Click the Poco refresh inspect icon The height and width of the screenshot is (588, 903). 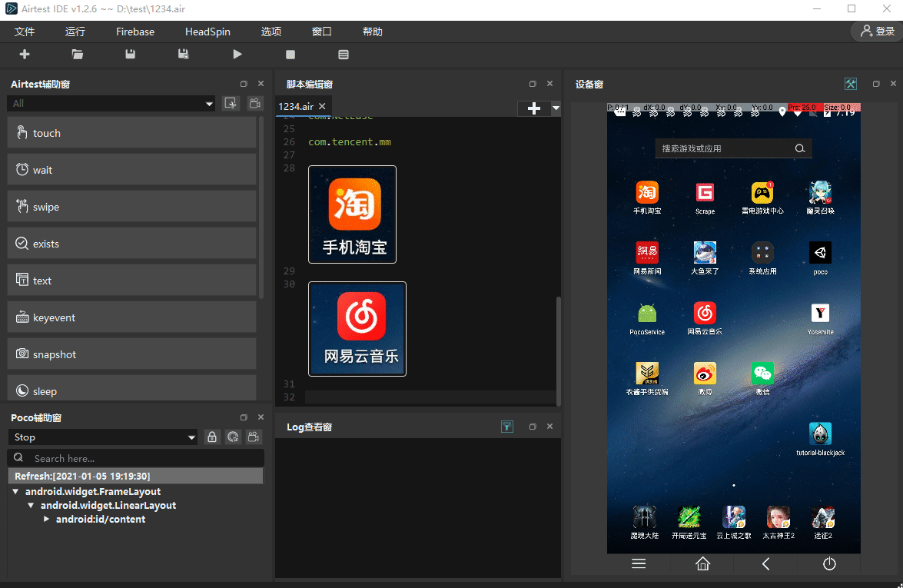click(233, 437)
